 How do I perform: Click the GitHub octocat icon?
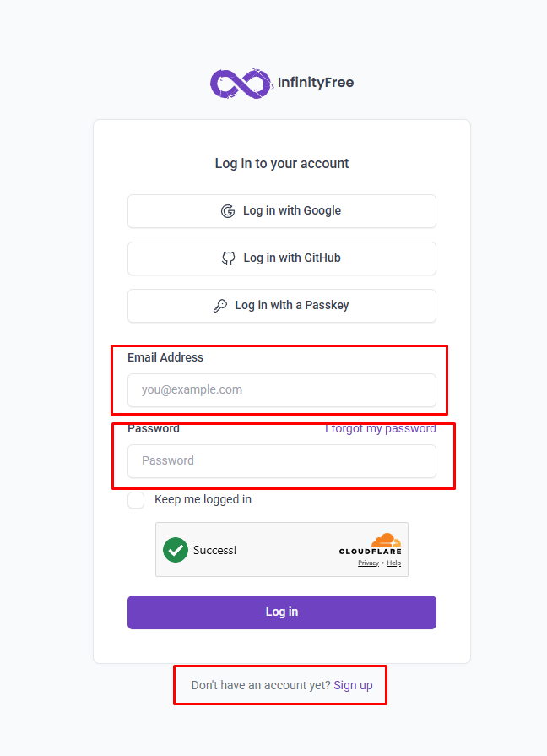click(x=228, y=258)
